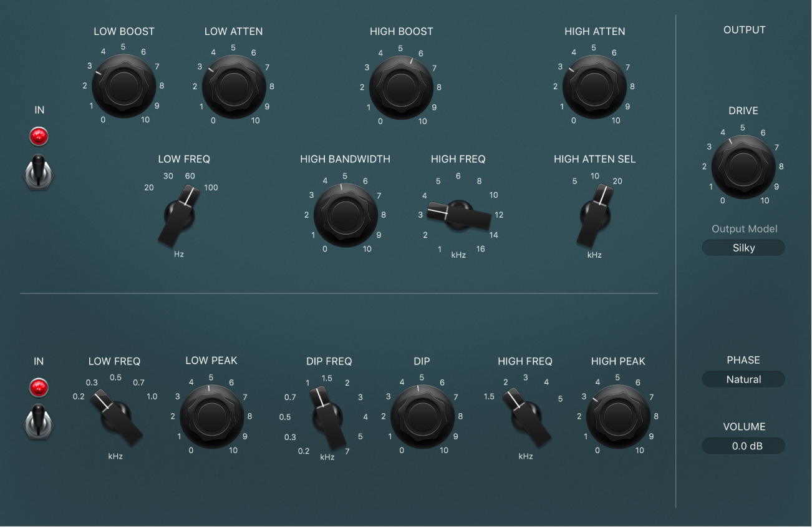Adjust the HIGH BANDWIDTH knob
The image size is (812, 528).
pyautogui.click(x=345, y=213)
